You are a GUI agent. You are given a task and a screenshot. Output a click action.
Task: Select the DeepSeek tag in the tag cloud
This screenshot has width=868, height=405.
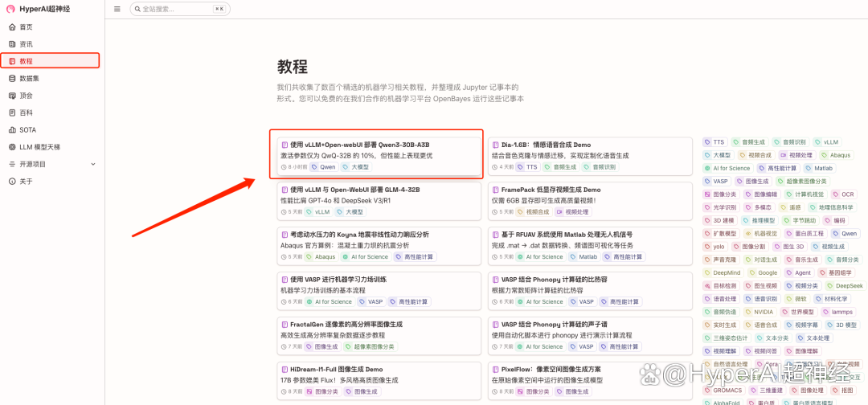tap(845, 286)
